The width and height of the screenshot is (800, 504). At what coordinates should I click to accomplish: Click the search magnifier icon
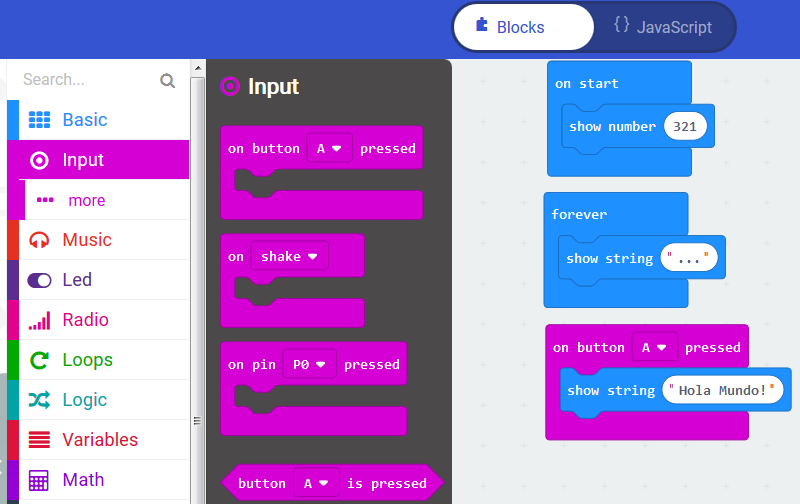click(x=167, y=80)
